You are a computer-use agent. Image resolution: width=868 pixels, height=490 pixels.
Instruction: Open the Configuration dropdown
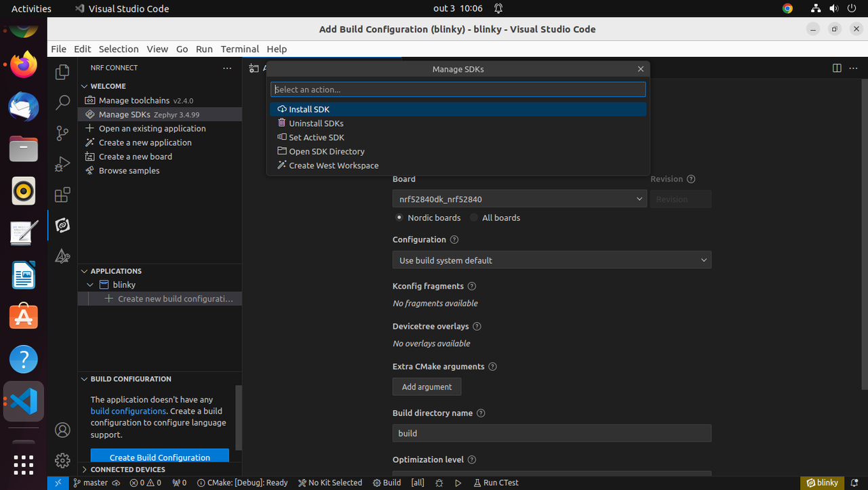pyautogui.click(x=552, y=260)
